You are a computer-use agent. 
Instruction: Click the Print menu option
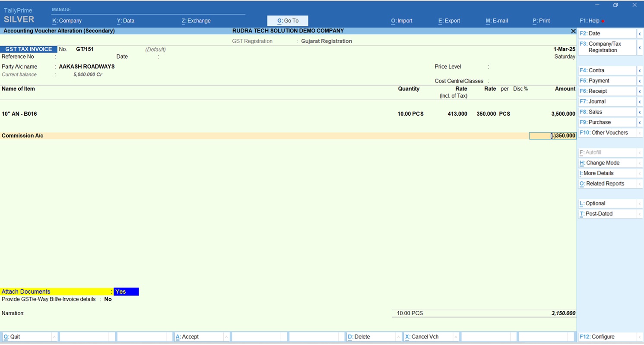[541, 21]
